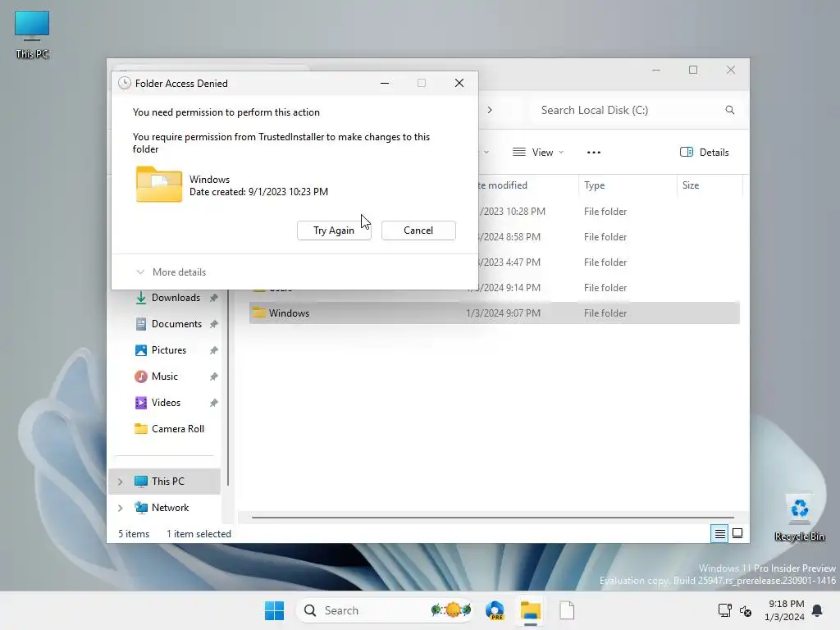Close the File Explorer window
This screenshot has height=630, width=840.
tap(731, 71)
